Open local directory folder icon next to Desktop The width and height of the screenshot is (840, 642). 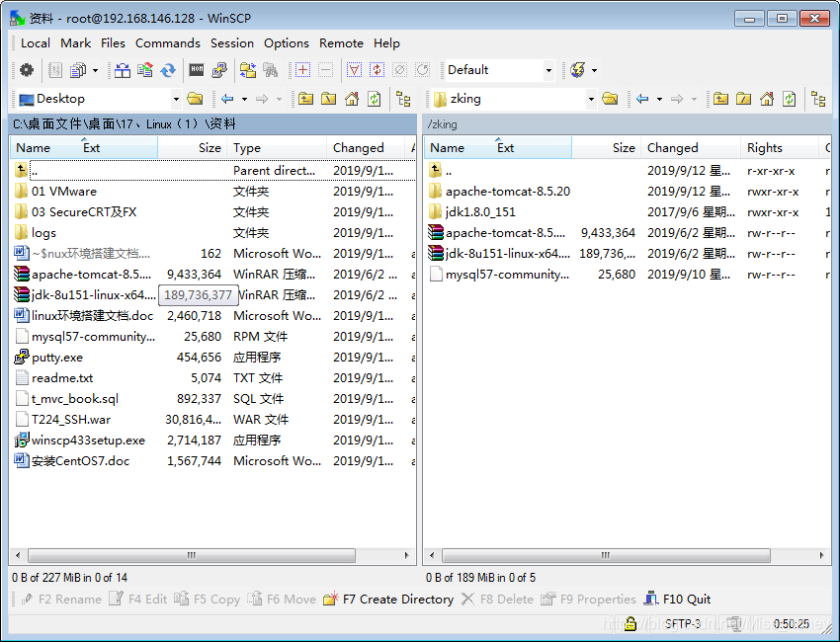(195, 99)
